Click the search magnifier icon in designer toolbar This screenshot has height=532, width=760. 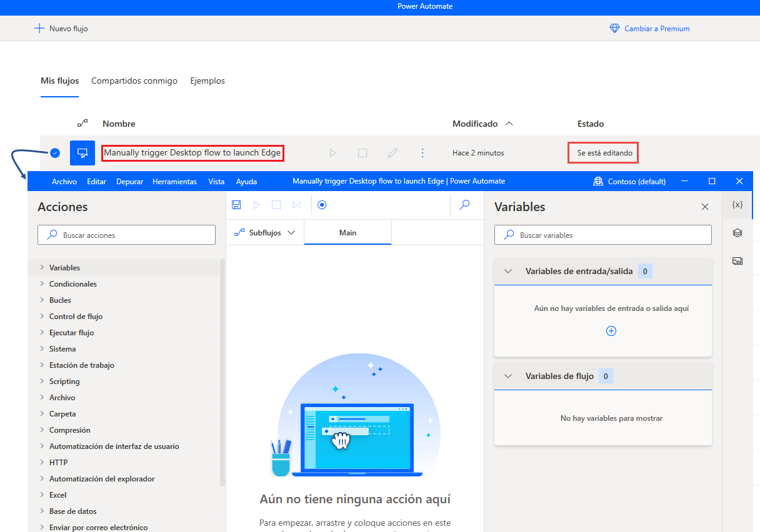click(x=464, y=205)
